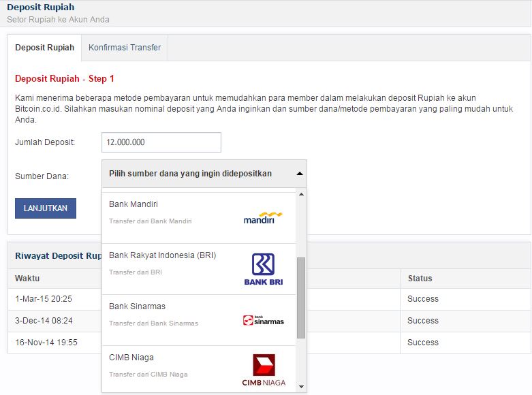Click the Mandiri bank logo

click(x=263, y=218)
